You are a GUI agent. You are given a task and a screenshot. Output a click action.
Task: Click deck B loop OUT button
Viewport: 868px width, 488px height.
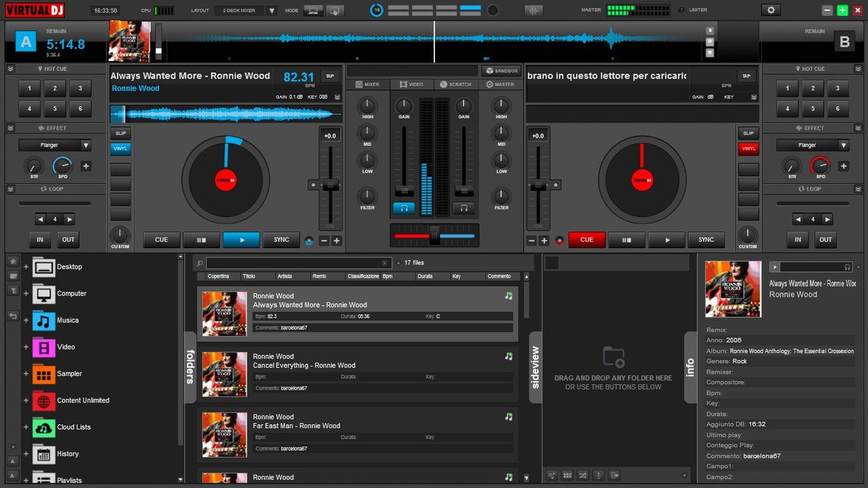(826, 240)
